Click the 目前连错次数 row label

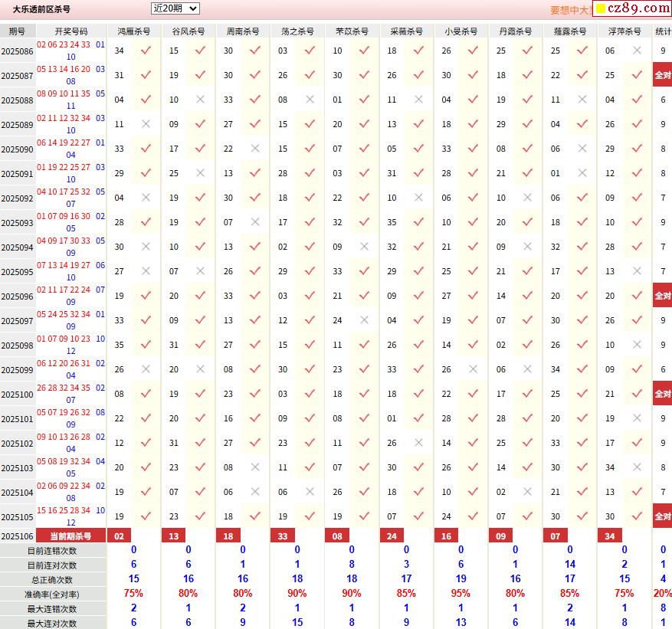point(52,551)
